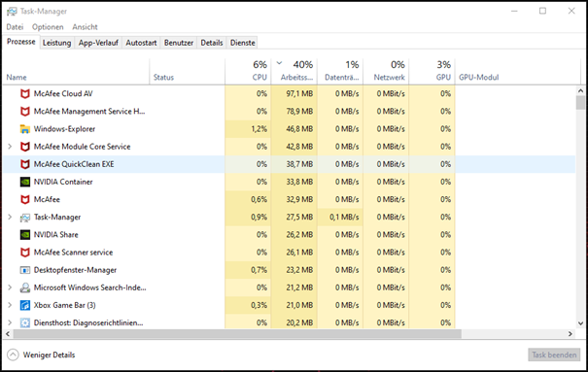Click the McAfee Cloud AV shield icon
This screenshot has width=588, height=372.
tap(24, 93)
